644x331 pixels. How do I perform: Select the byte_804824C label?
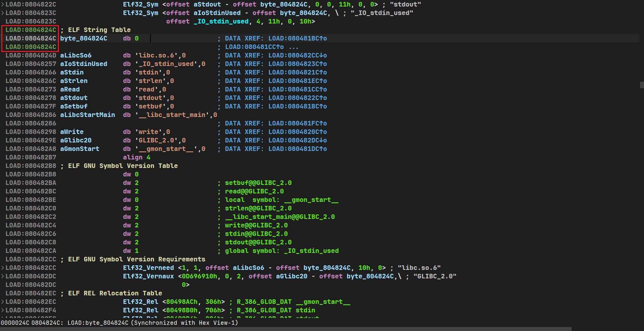(x=83, y=39)
